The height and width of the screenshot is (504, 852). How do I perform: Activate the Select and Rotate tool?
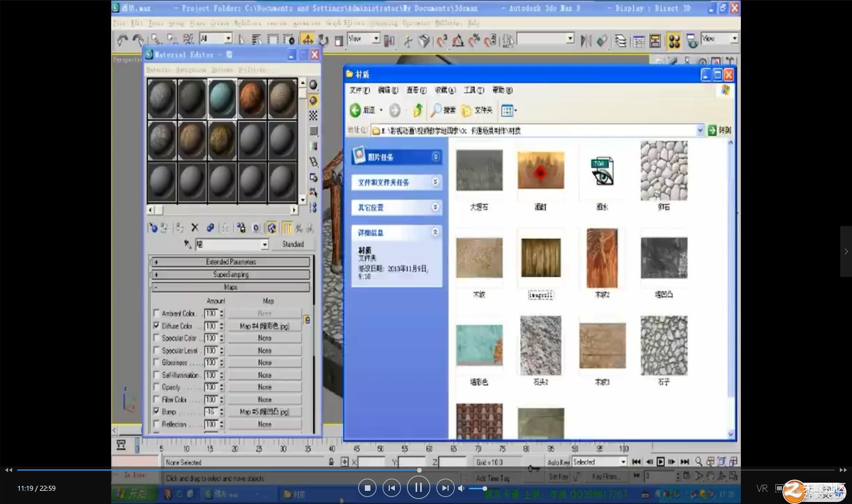[x=323, y=40]
